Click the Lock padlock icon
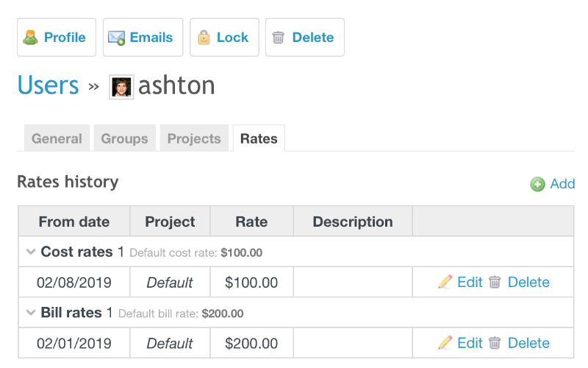The width and height of the screenshot is (588, 368). [204, 38]
